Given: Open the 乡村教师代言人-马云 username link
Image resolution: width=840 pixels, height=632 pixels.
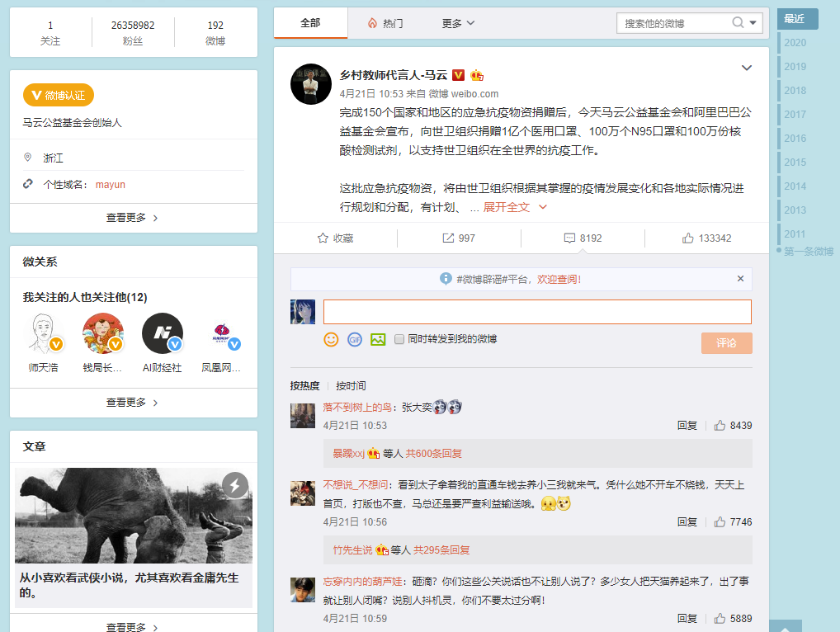Looking at the screenshot, I should pos(394,75).
